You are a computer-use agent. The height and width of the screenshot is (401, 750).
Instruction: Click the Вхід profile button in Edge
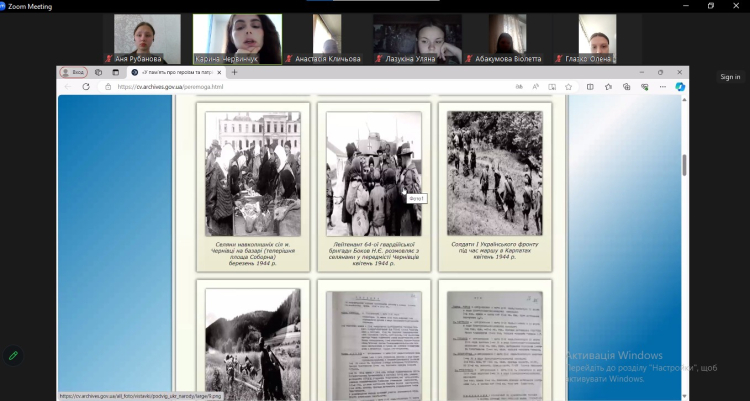click(x=73, y=72)
